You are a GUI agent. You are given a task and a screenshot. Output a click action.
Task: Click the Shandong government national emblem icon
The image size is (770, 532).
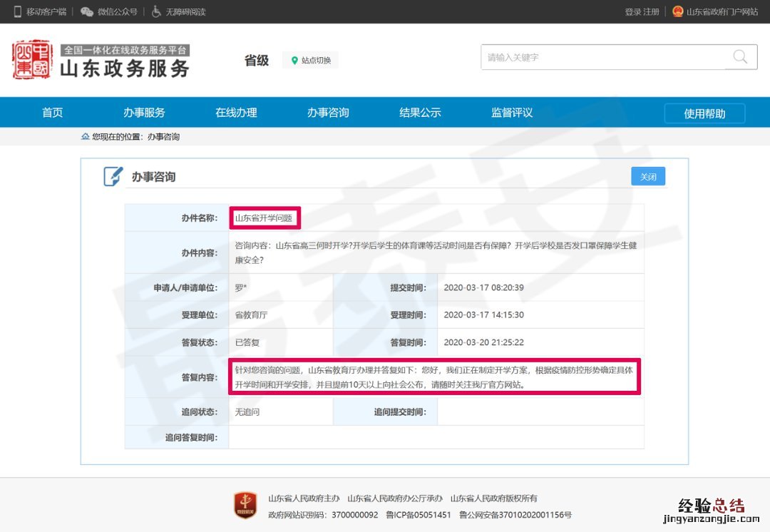[x=677, y=11]
